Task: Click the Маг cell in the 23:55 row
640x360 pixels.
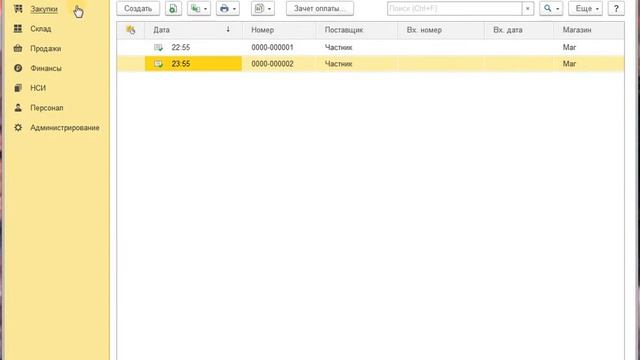Action: click(569, 64)
